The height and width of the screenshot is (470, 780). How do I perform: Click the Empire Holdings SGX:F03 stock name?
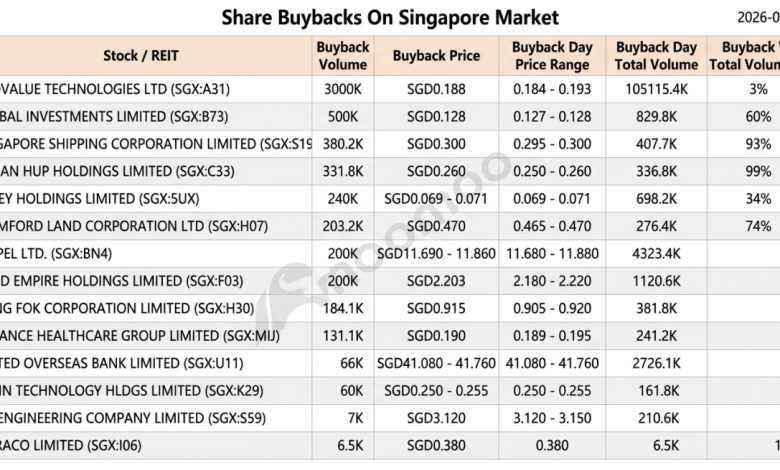click(x=121, y=281)
